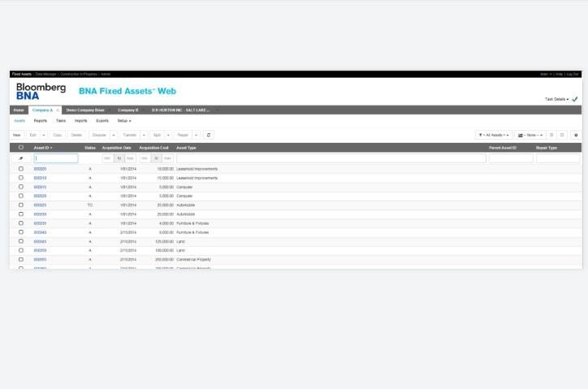The width and height of the screenshot is (588, 389).
Task: Check the 15,000.00 Leasehold Improvements row checkbox
Action: (x=21, y=178)
